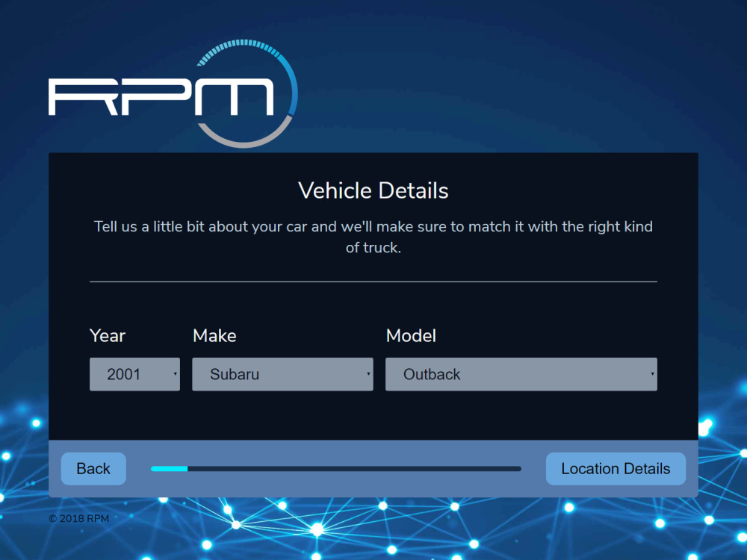
Task: Click the Year field label
Action: 108,336
